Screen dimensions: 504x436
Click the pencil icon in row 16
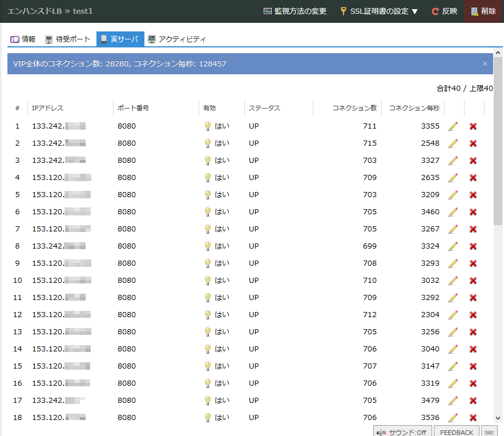pyautogui.click(x=453, y=383)
